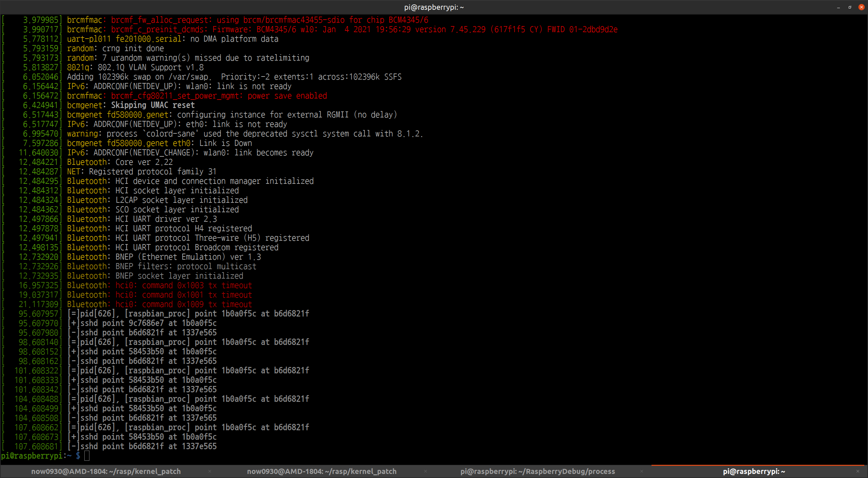Click the orange window close icon
The width and height of the screenshot is (868, 478).
tap(861, 7)
